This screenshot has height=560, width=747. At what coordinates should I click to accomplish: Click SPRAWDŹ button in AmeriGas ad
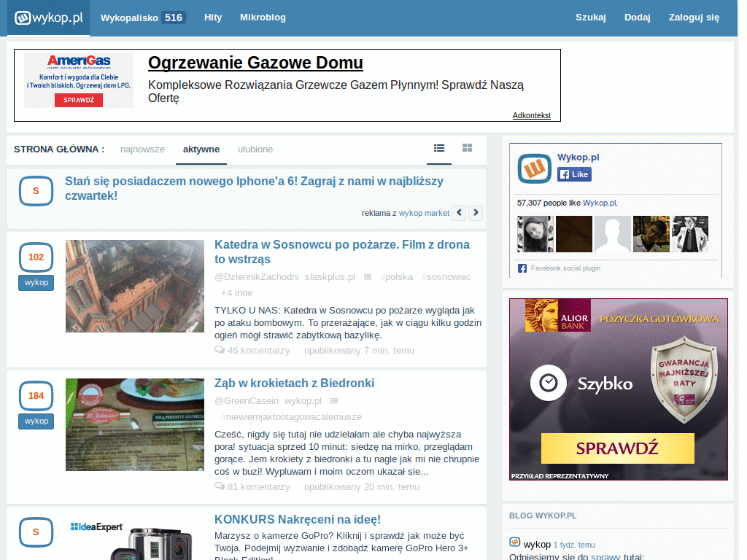click(79, 100)
